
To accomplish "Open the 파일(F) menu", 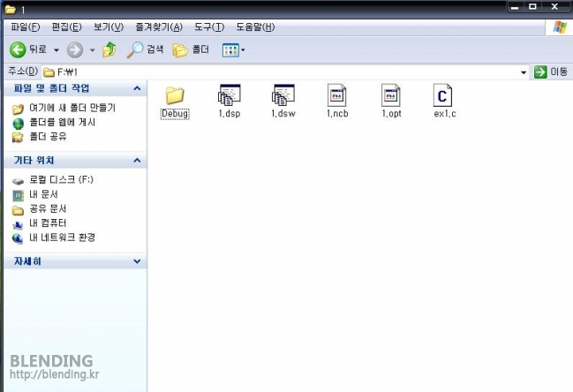I will 26,27.
